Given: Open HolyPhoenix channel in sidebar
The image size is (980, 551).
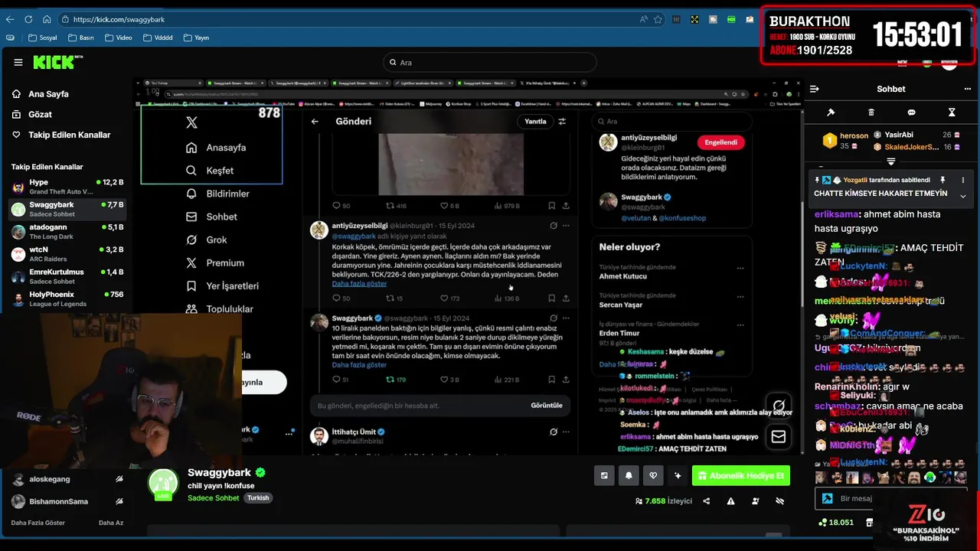Looking at the screenshot, I should tap(67, 298).
